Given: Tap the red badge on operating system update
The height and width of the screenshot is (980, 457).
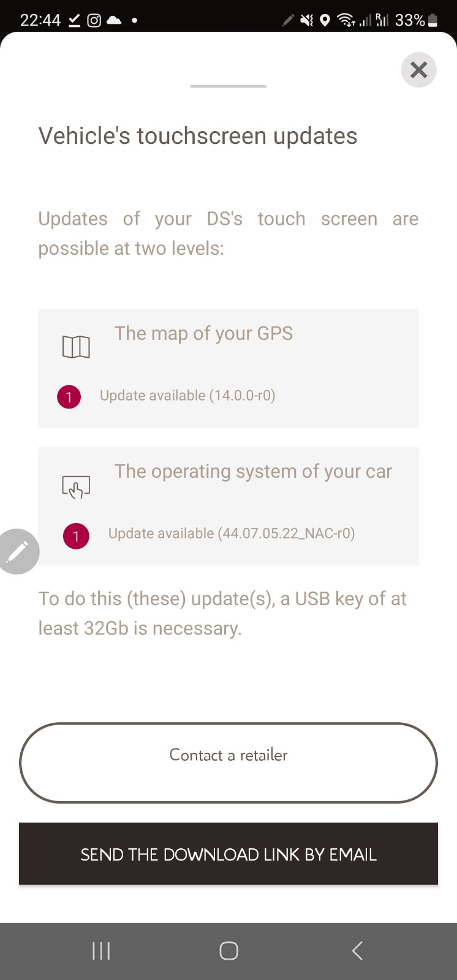Looking at the screenshot, I should click(76, 536).
